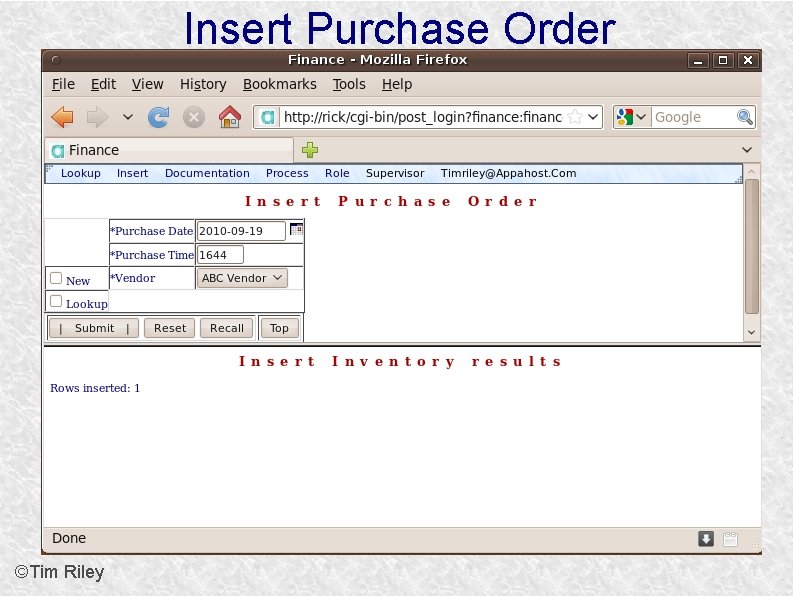This screenshot has height=596, width=793.
Task: Open the Lookup menu in the page navbar
Action: coord(80,173)
